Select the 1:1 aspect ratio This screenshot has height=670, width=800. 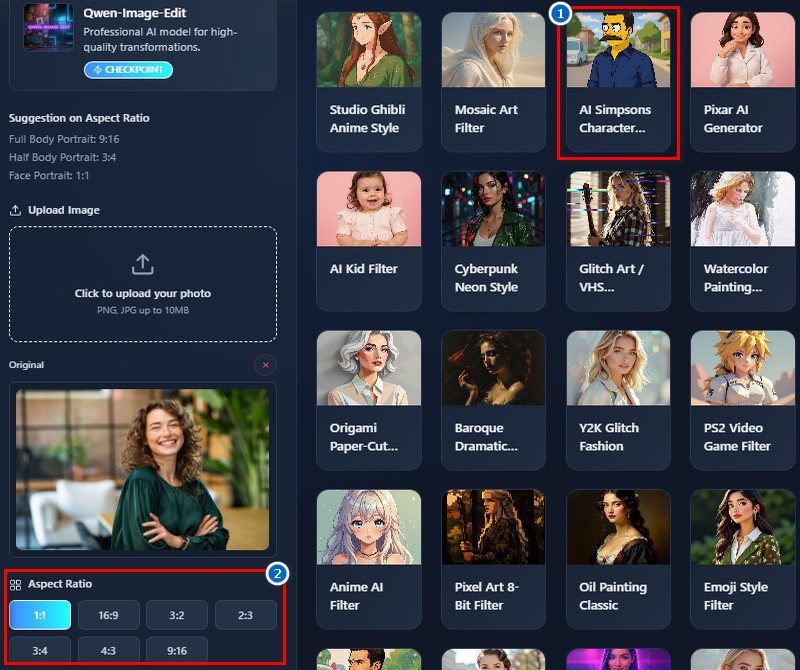40,615
